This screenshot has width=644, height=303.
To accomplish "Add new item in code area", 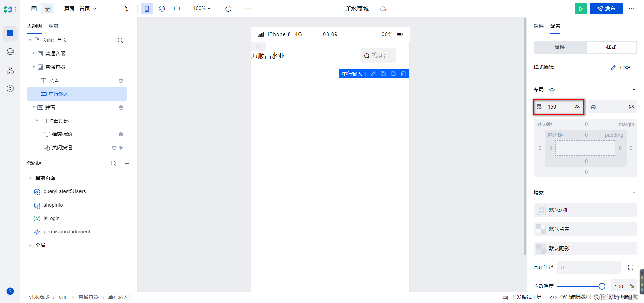I will [x=127, y=163].
